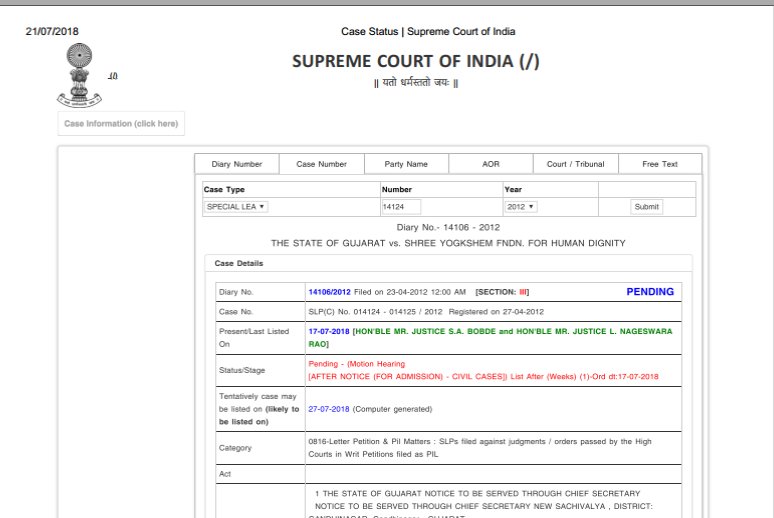Screen dimensions: 774x518
Task: Click the Act row label
Action: (225, 474)
